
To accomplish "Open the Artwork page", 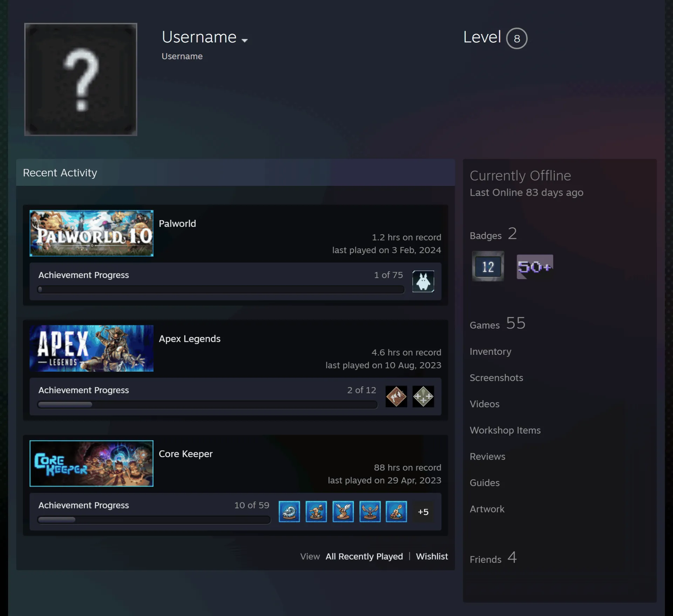I will pos(487,509).
